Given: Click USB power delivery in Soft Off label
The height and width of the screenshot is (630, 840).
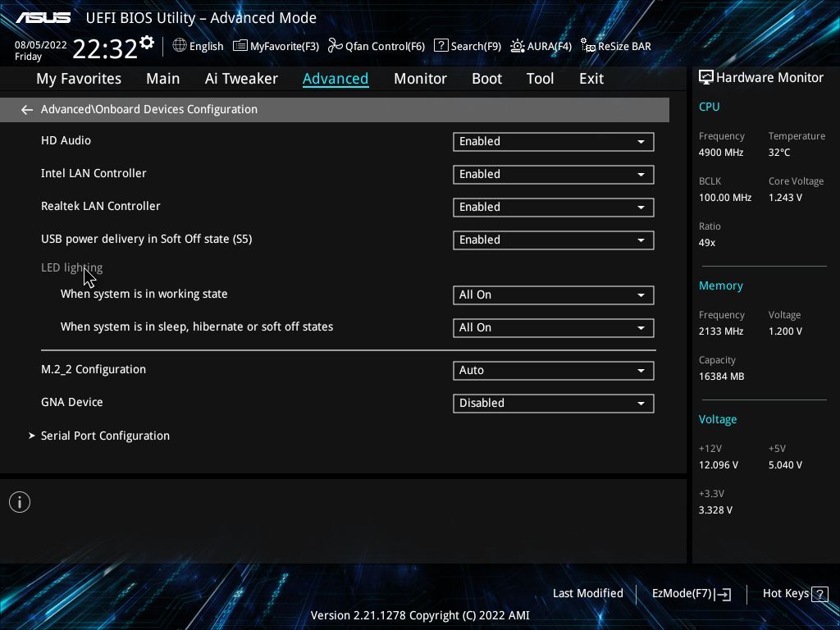Looking at the screenshot, I should pyautogui.click(x=146, y=239).
